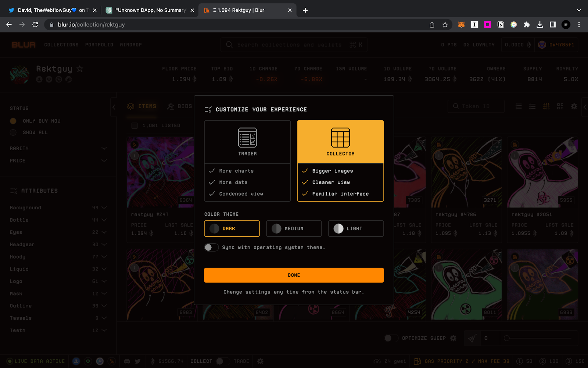Click the Done button
Viewport: 588px width, 368px height.
[x=294, y=275]
